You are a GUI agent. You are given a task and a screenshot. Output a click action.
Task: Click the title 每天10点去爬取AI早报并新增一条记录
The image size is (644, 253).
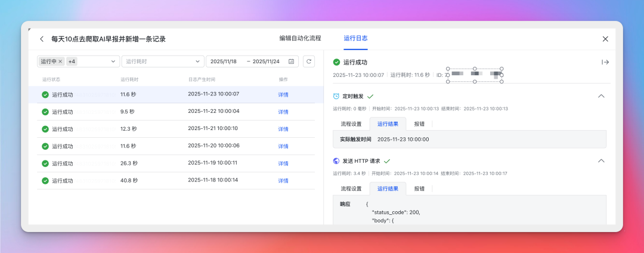pyautogui.click(x=109, y=39)
